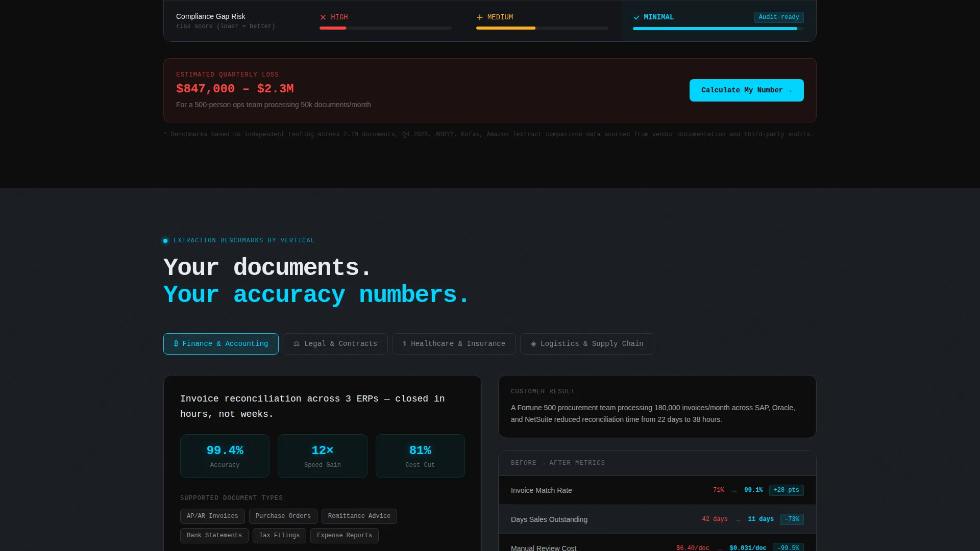Click the SUPPORTED DOCUMENT TYPES heading
Viewport: 980px width, 551px height.
click(x=231, y=498)
